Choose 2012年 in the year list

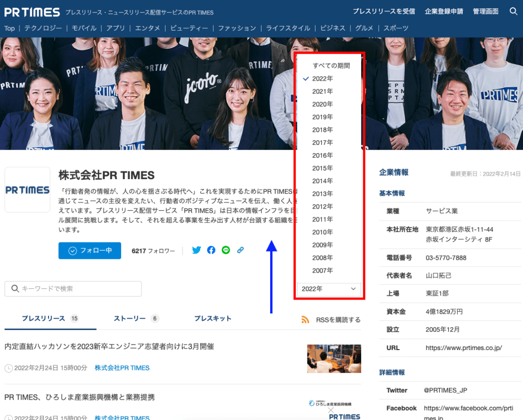point(323,207)
